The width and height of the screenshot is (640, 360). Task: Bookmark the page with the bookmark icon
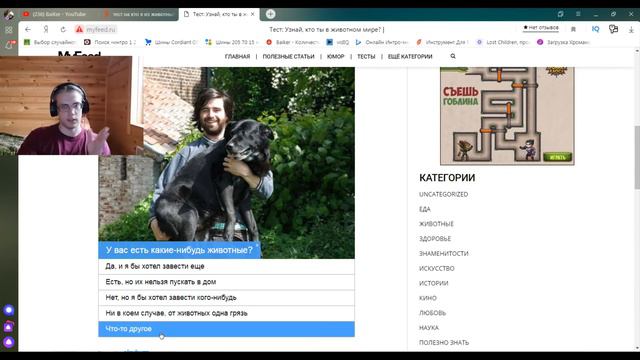pyautogui.click(x=573, y=29)
